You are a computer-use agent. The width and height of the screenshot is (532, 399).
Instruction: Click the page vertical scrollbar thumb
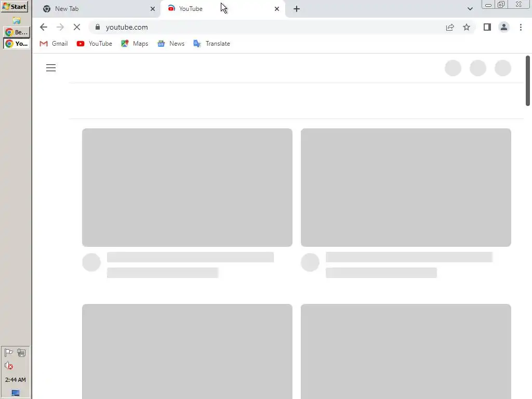528,81
